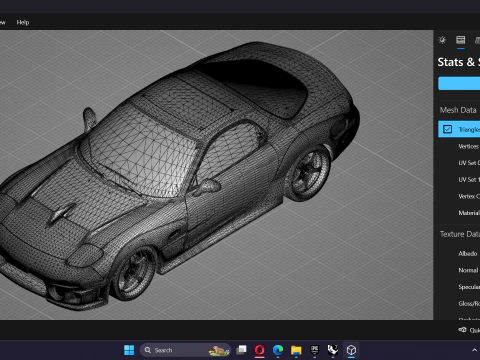The image size is (480, 360).
Task: Select the UV Set 1 mesh data row
Action: click(469, 179)
